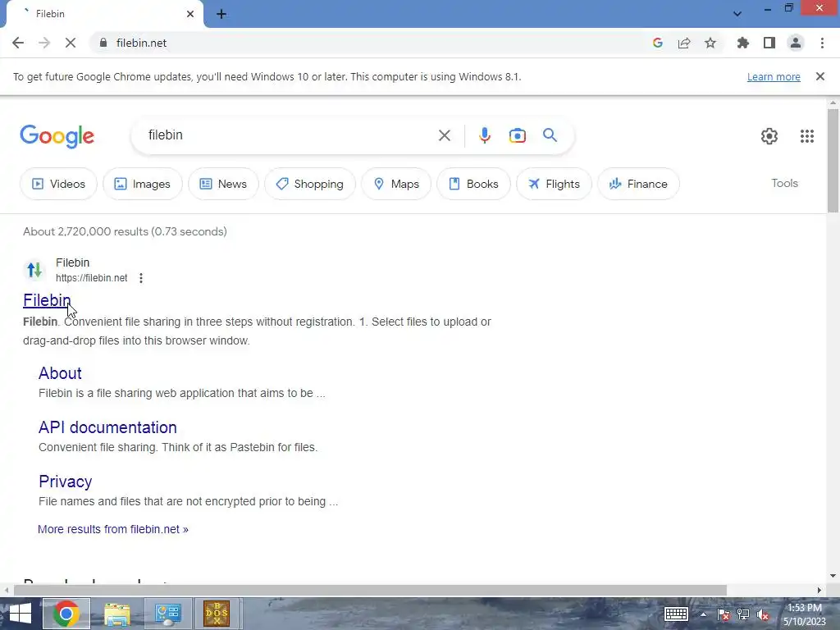
Task: Open the search Tools options
Action: click(x=784, y=183)
